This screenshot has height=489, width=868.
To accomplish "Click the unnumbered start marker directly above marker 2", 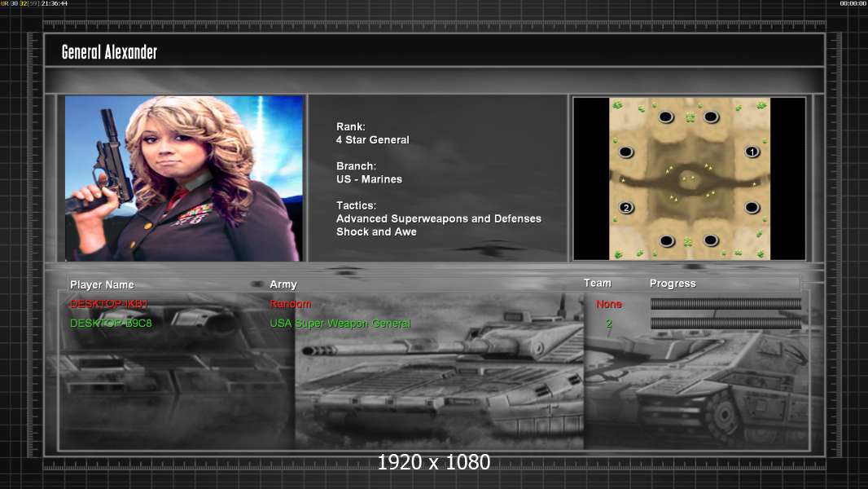I will pyautogui.click(x=626, y=152).
